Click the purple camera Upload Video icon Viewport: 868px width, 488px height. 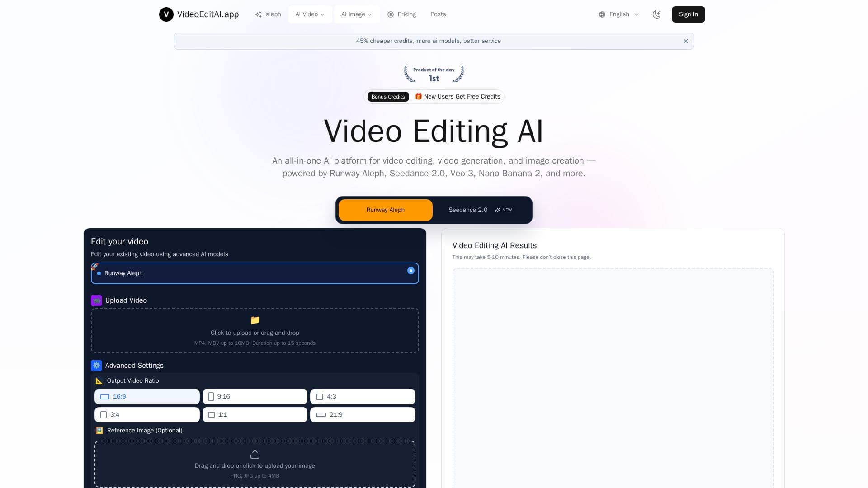96,300
